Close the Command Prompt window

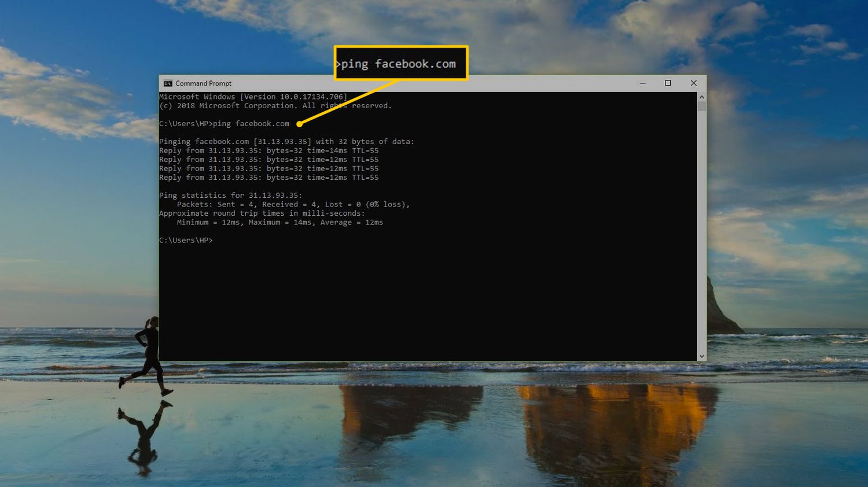click(x=693, y=83)
